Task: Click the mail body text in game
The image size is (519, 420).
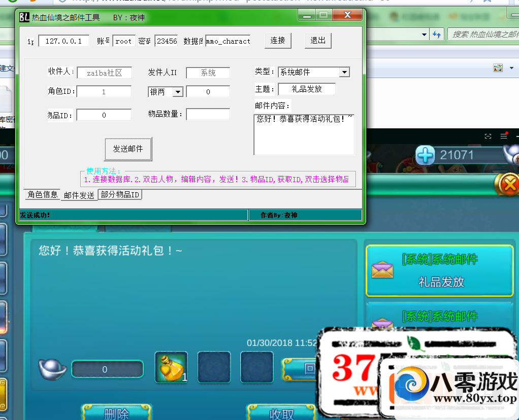Action: coord(110,251)
